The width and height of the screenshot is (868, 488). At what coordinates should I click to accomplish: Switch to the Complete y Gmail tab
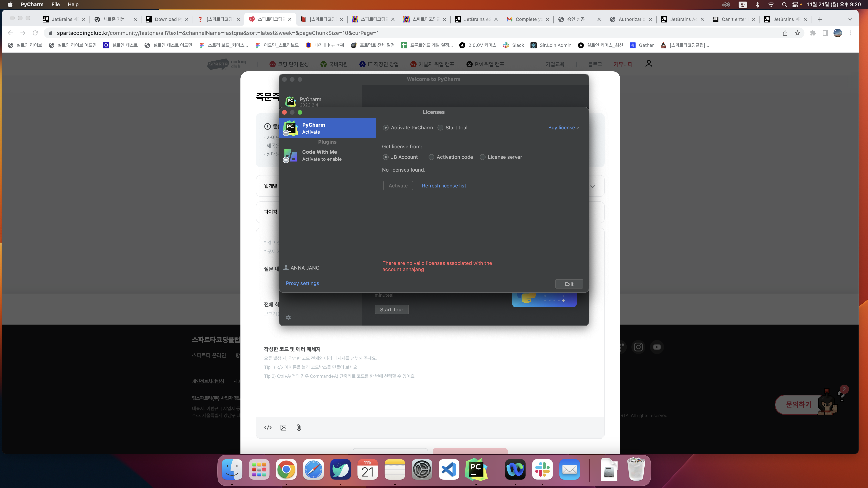point(528,19)
